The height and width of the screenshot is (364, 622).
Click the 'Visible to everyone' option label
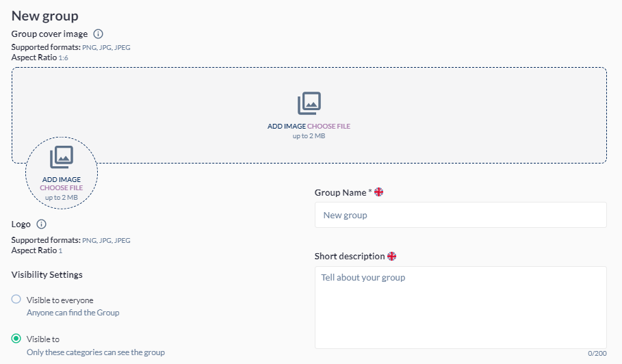(x=60, y=300)
